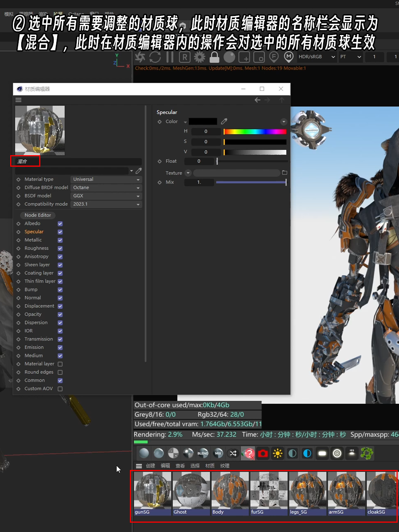
Task: Click the black Specular color swatch
Action: point(203,121)
